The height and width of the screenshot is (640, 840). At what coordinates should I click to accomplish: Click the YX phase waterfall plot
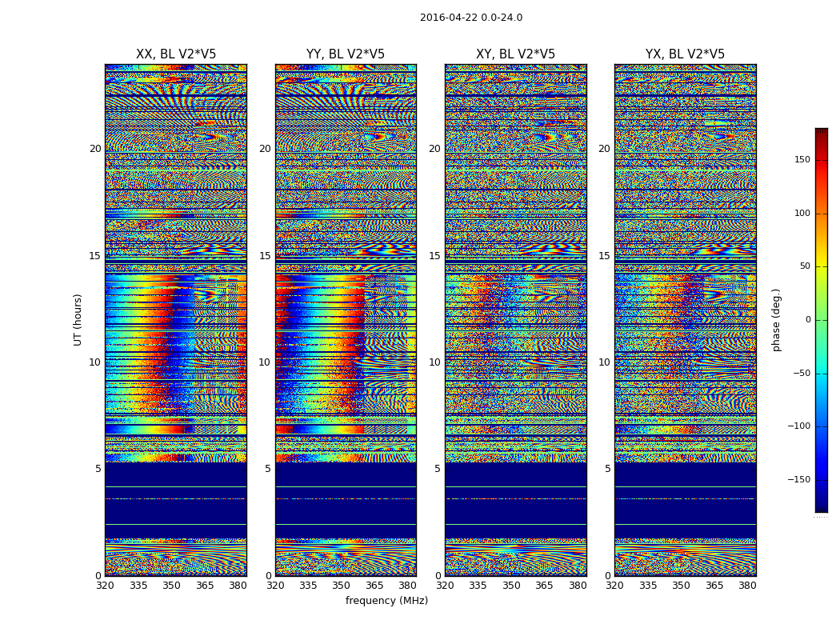click(x=685, y=320)
